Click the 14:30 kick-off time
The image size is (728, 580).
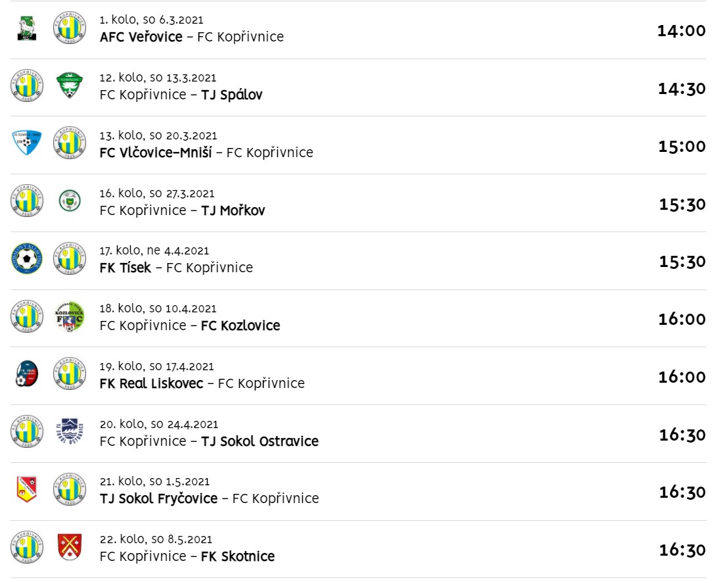[681, 89]
